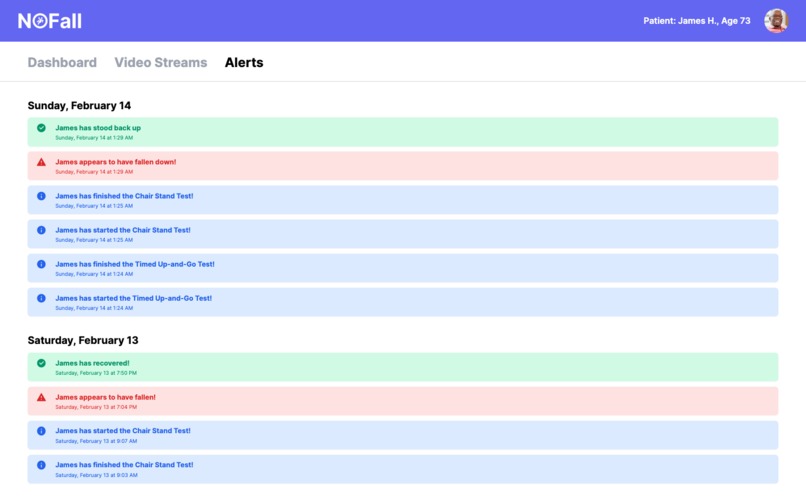Viewport: 806px width, 497px height.
Task: Open 'James appears to have fallen!' alert title
Action: coord(105,397)
